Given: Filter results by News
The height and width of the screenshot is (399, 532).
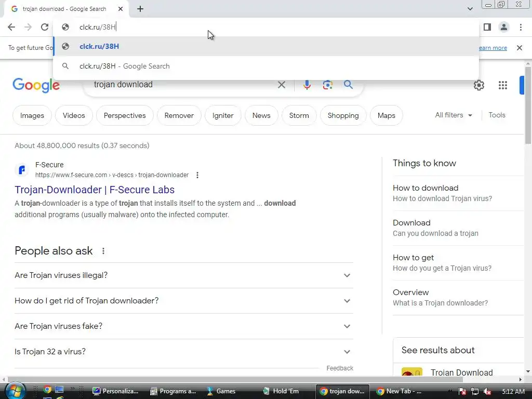Looking at the screenshot, I should 261,115.
